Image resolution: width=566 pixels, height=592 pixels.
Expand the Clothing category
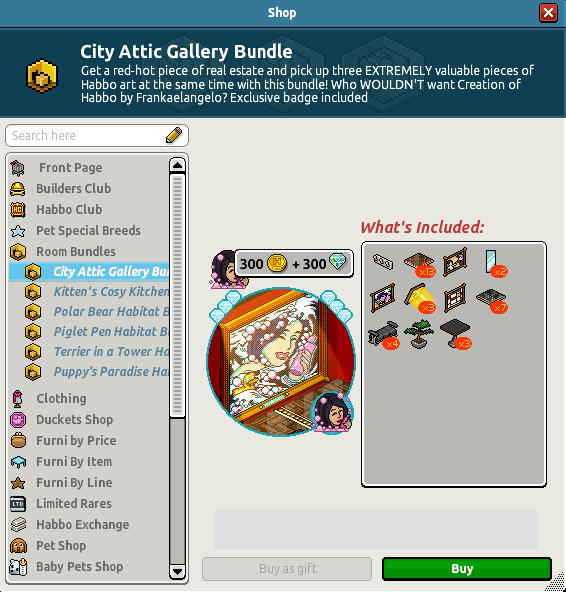61,399
